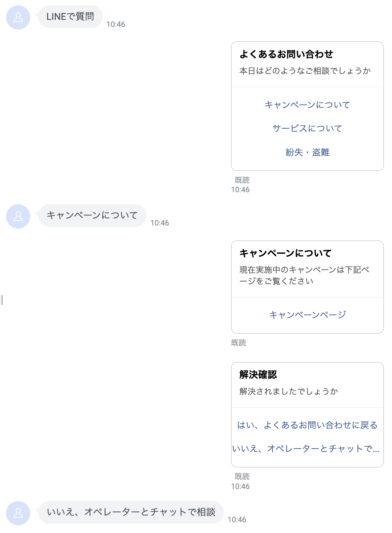
Task: Click "はい、よくあるお問い合わせに戻る"
Action: (307, 425)
